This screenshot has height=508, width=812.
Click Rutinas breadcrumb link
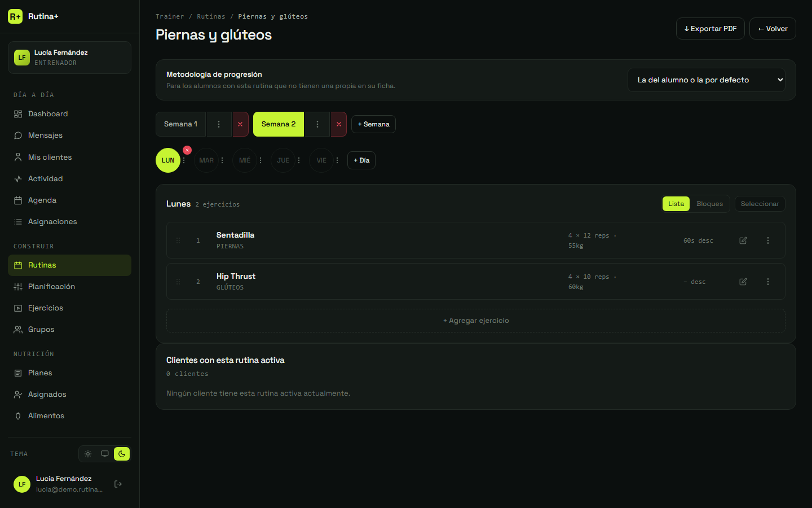[x=211, y=16]
